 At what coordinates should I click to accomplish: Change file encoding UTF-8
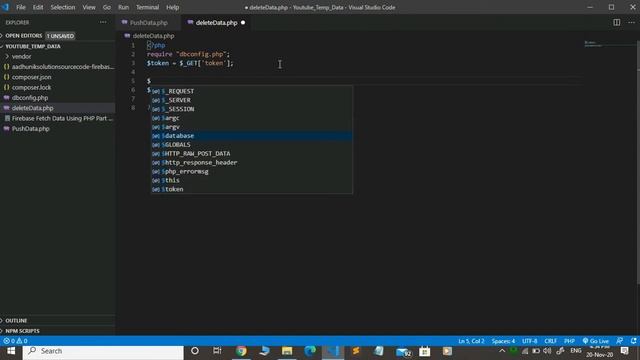(530, 341)
